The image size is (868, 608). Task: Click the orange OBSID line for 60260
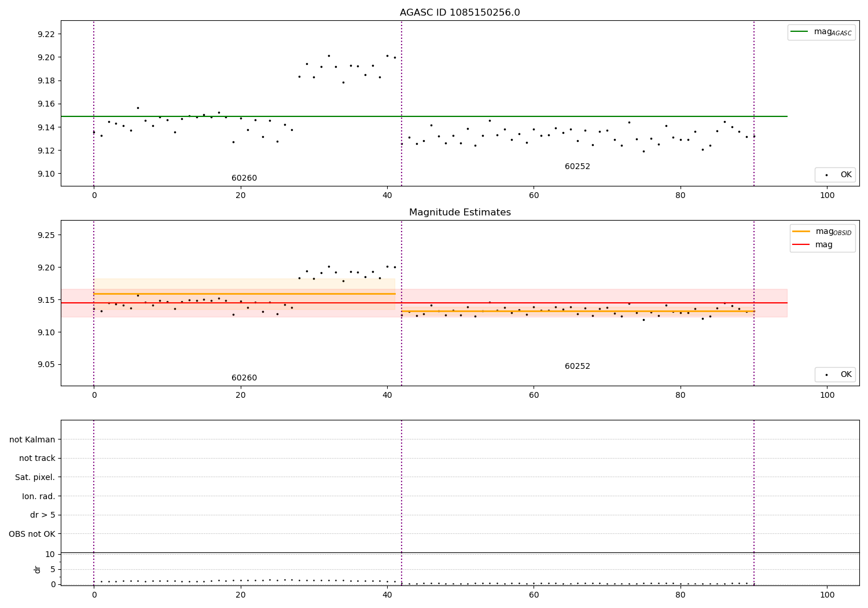[x=244, y=294]
